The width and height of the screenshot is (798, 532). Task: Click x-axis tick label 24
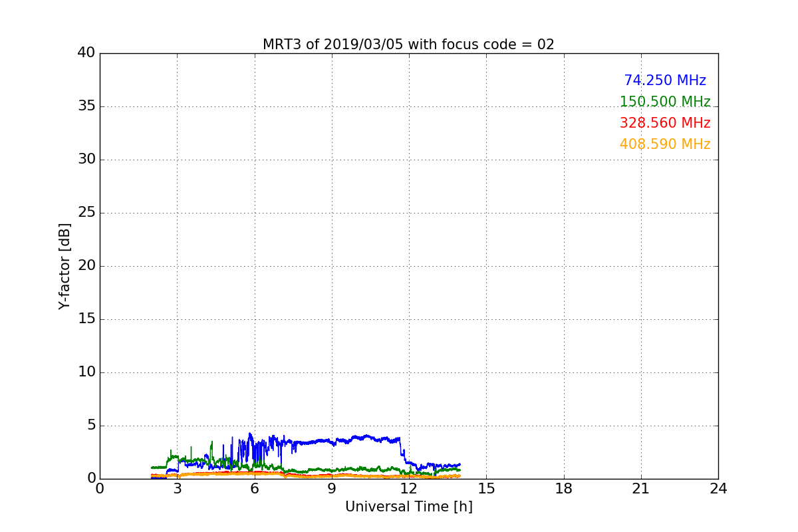(x=718, y=489)
